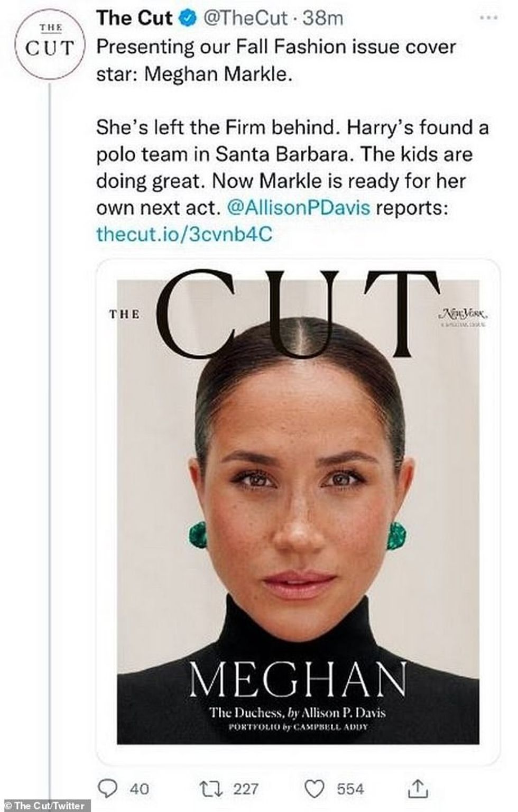
Task: Click the reply count of 40
Action: coord(139,789)
